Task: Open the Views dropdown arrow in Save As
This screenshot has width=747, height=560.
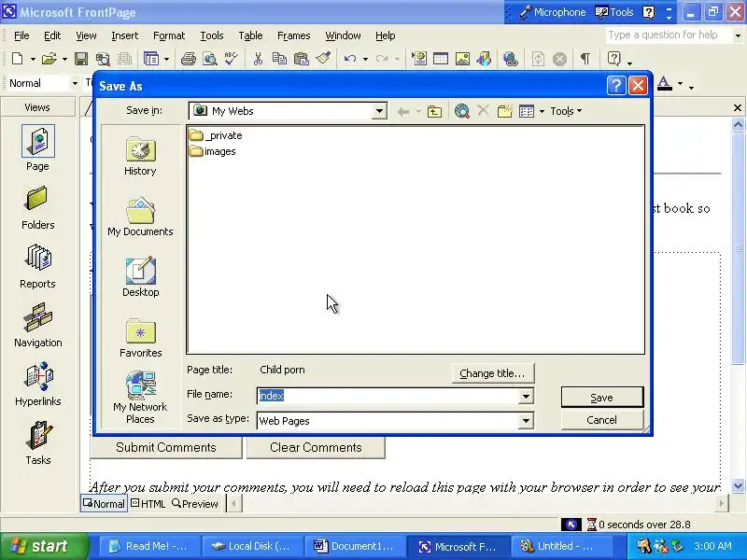Action: (542, 112)
